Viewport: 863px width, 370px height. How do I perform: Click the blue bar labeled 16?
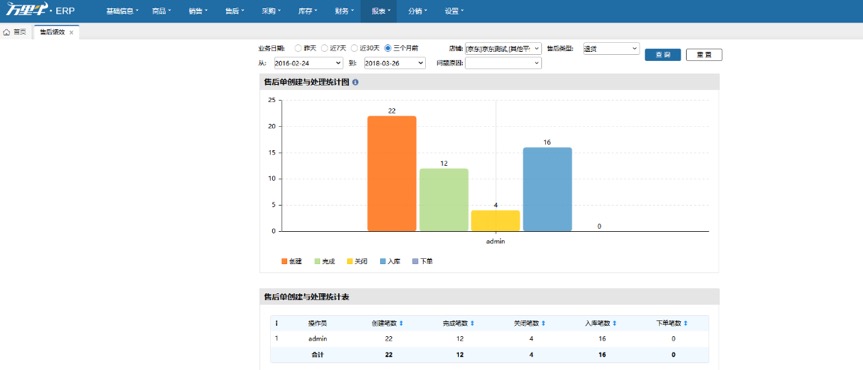tap(547, 189)
